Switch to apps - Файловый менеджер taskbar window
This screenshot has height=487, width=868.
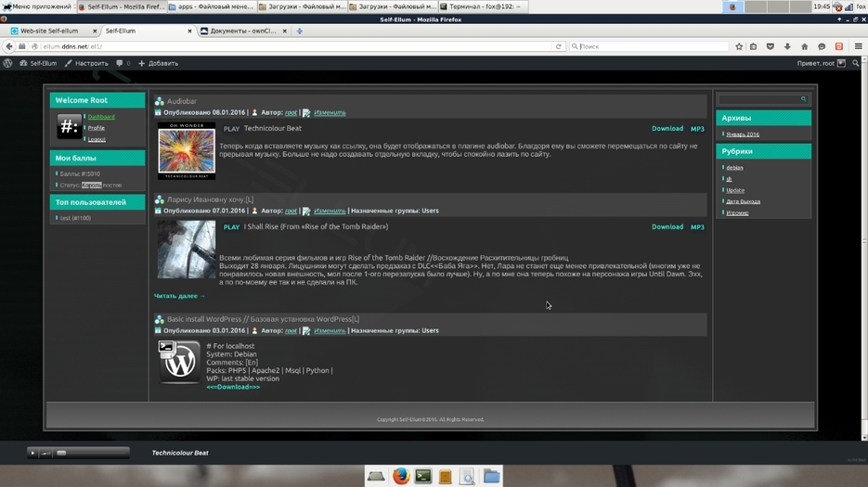pos(211,6)
